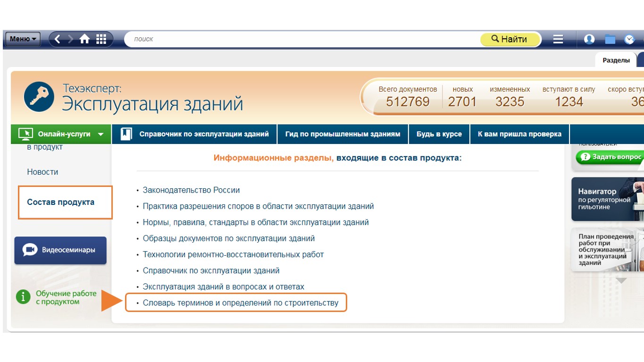Screen dimensions: 644x362
Task: Focus the поиск search field
Action: tap(302, 39)
